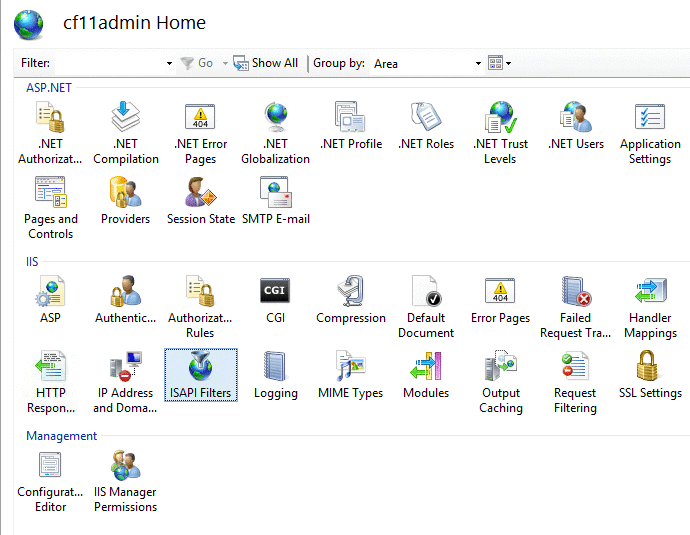
Task: Open SSL Settings
Action: point(650,374)
